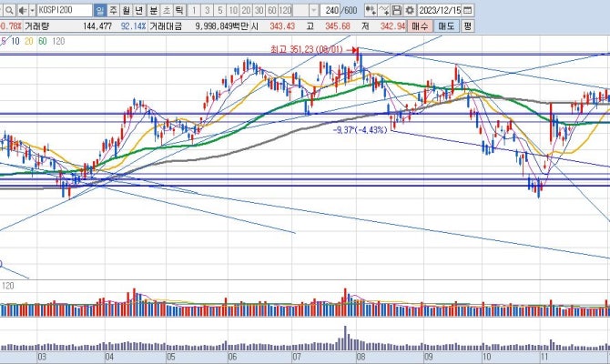
Task: Open chart settings gear icon
Action: tap(410, 11)
